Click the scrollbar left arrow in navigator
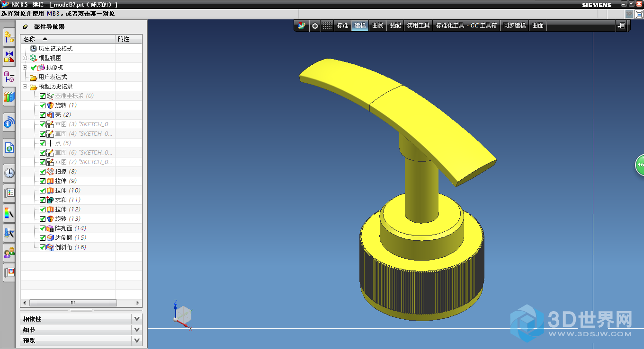The image size is (644, 349). coord(24,303)
